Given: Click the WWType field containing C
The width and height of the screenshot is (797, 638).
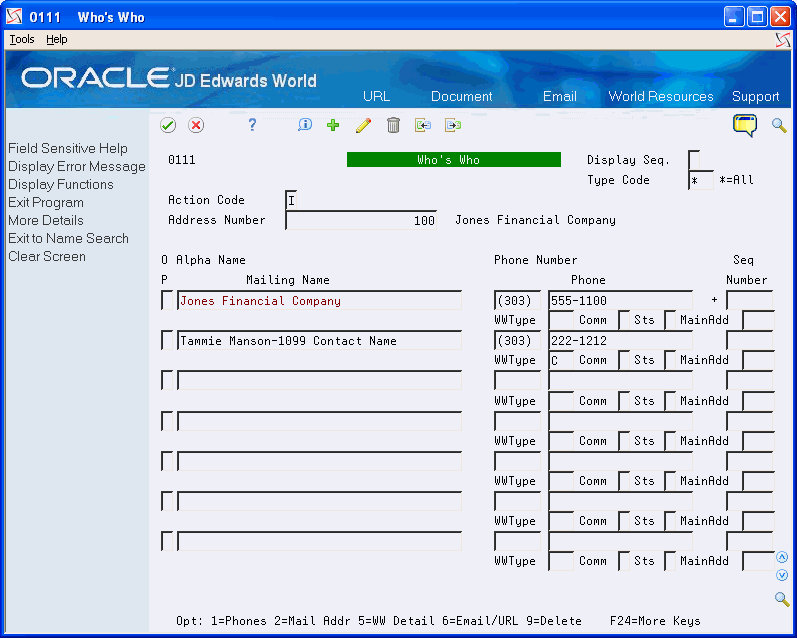Looking at the screenshot, I should tap(561, 360).
